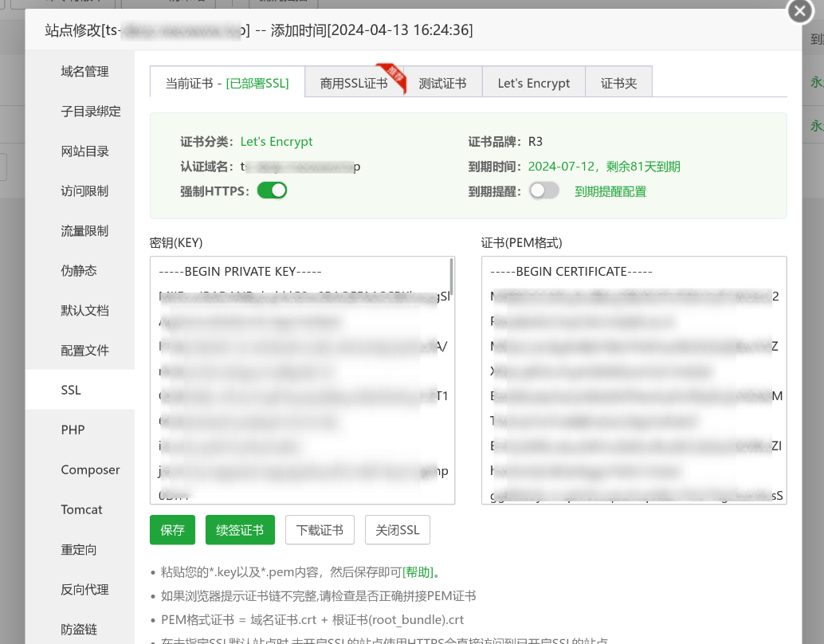
Task: Click the 下载证书 button
Action: [320, 530]
